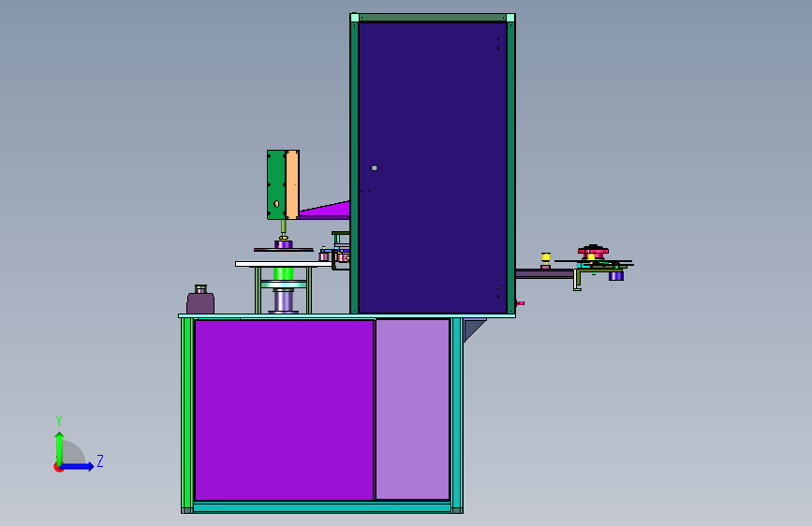Select the orange side plate of the press head
Image resolution: width=812 pixels, height=526 pixels.
click(292, 184)
